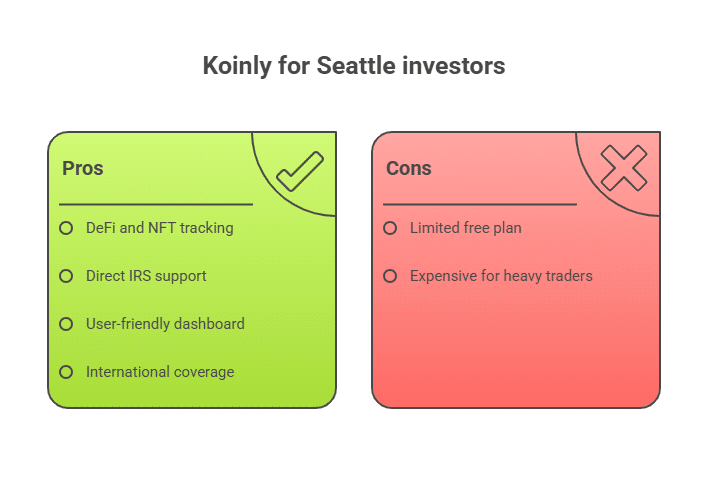This screenshot has width=708, height=480.
Task: Click the Pros heading
Action: click(83, 168)
